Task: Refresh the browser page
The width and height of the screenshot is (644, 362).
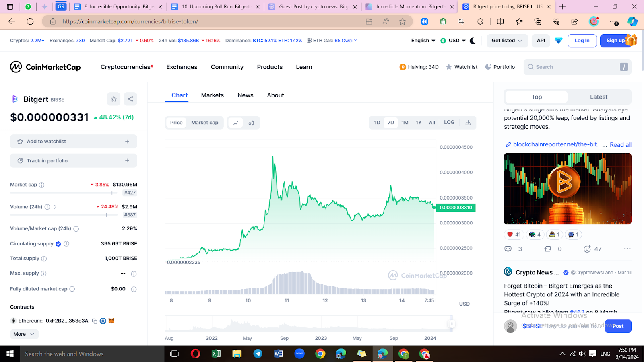Action: pyautogui.click(x=30, y=21)
